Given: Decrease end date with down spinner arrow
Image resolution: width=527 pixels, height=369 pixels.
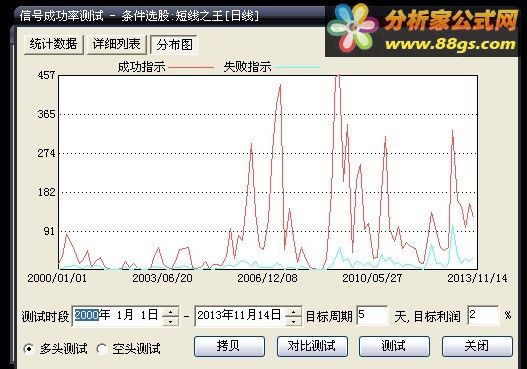Looking at the screenshot, I should point(294,321).
